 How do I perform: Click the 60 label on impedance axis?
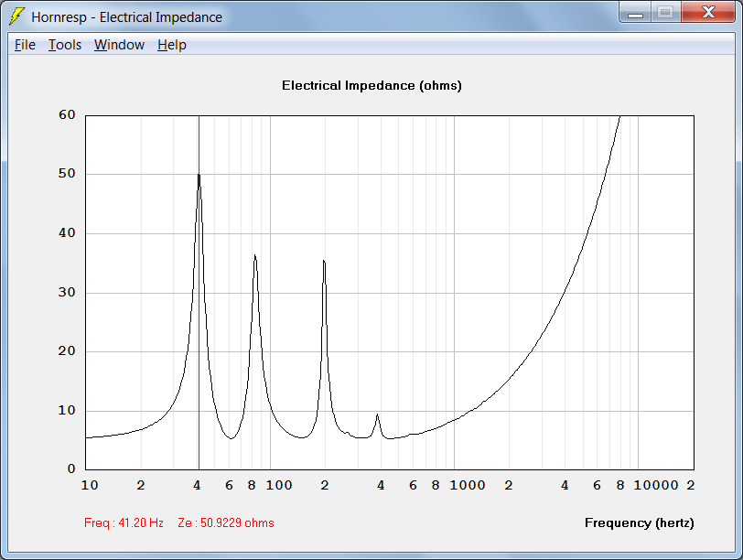[x=67, y=114]
